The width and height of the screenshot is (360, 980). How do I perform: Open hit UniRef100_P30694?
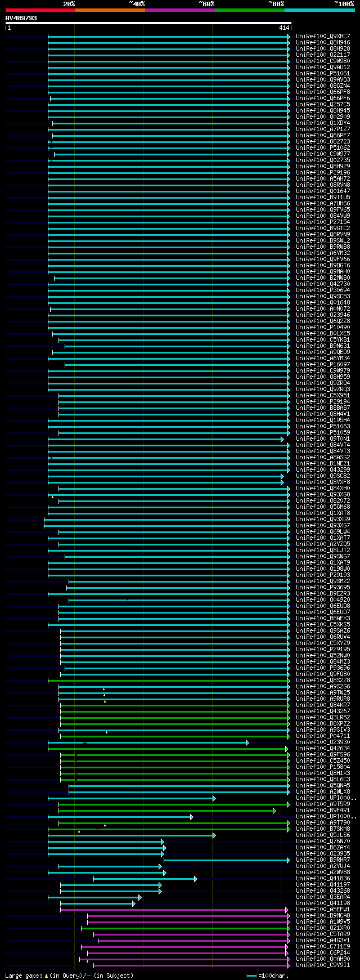click(x=323, y=290)
